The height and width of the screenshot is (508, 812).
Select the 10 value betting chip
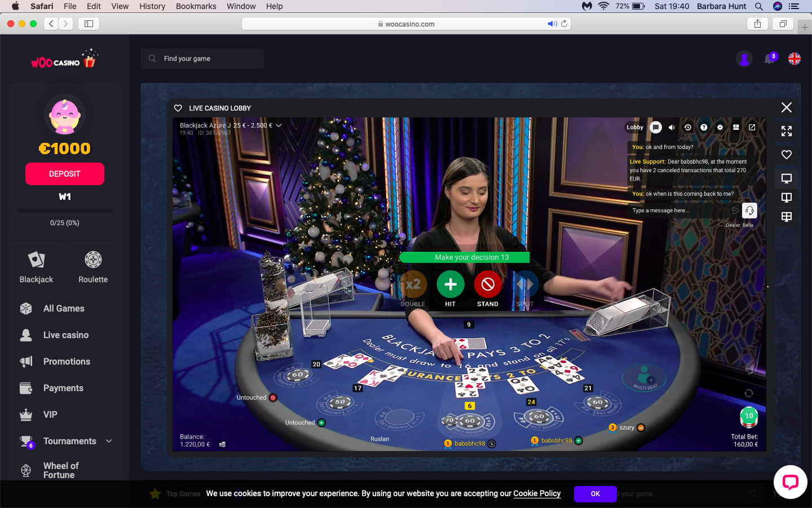click(749, 417)
